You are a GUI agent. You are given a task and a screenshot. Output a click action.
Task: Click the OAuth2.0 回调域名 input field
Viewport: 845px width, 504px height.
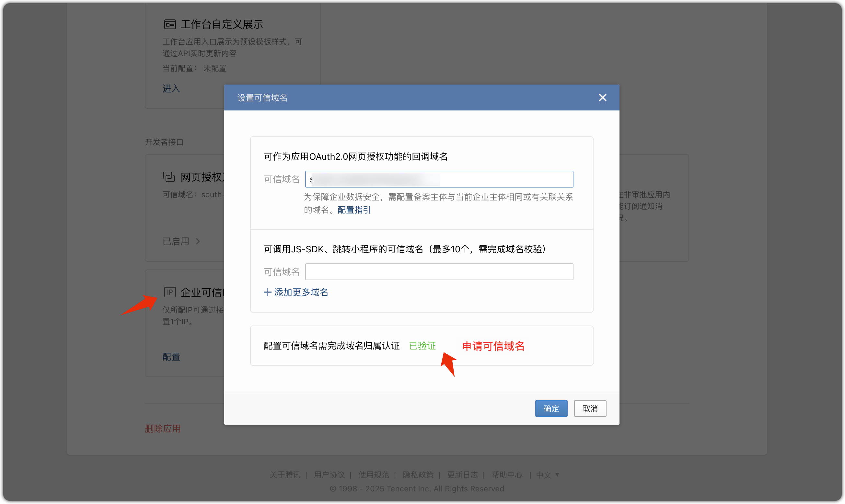(x=439, y=179)
